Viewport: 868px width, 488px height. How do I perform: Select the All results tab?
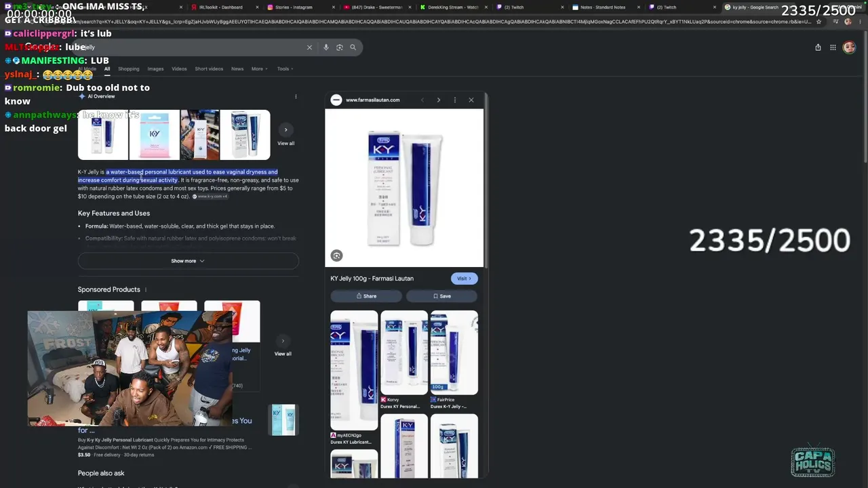pyautogui.click(x=107, y=68)
